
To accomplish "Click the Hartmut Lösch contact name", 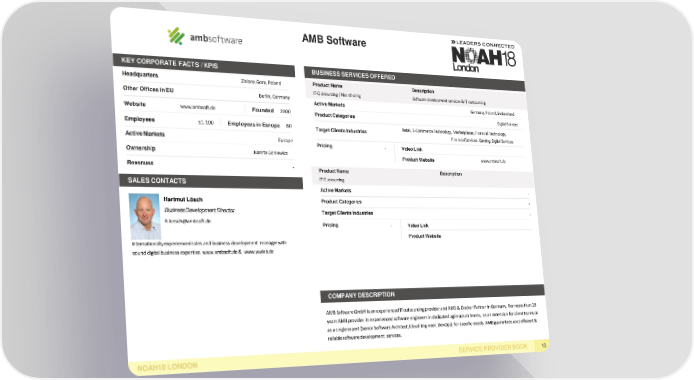I will click(183, 199).
